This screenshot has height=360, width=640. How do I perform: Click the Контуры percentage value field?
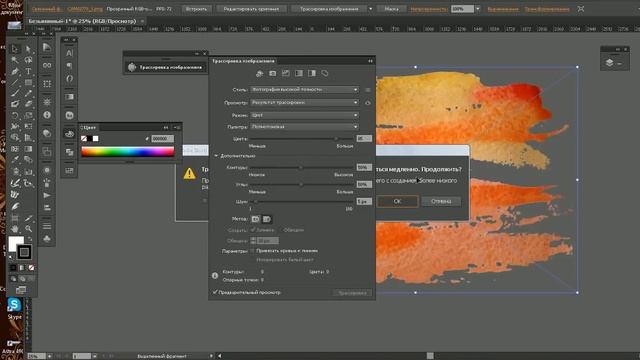(x=364, y=167)
